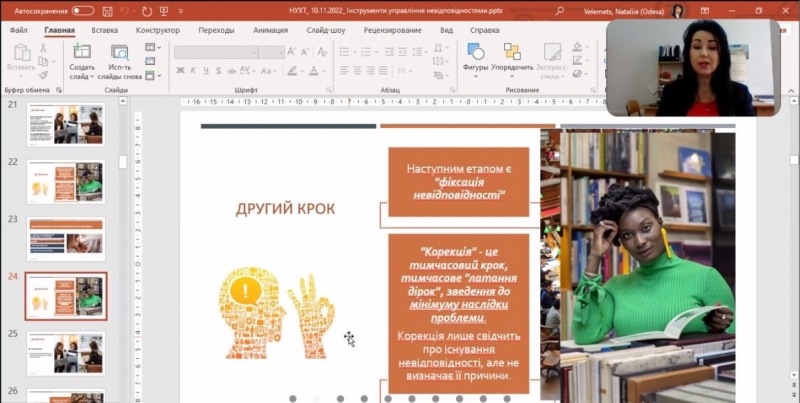Viewport: 800px width, 403px height.
Task: Increase font size with the larger A icon
Action: coord(292,52)
